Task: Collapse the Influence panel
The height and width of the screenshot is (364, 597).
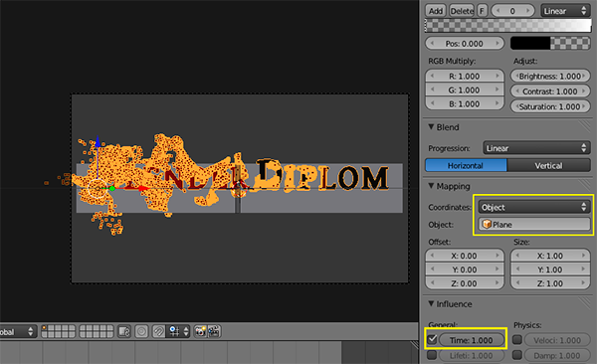Action: tap(431, 303)
